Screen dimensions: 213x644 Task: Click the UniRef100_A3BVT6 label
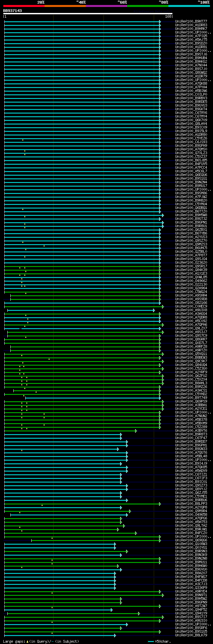point(191,431)
